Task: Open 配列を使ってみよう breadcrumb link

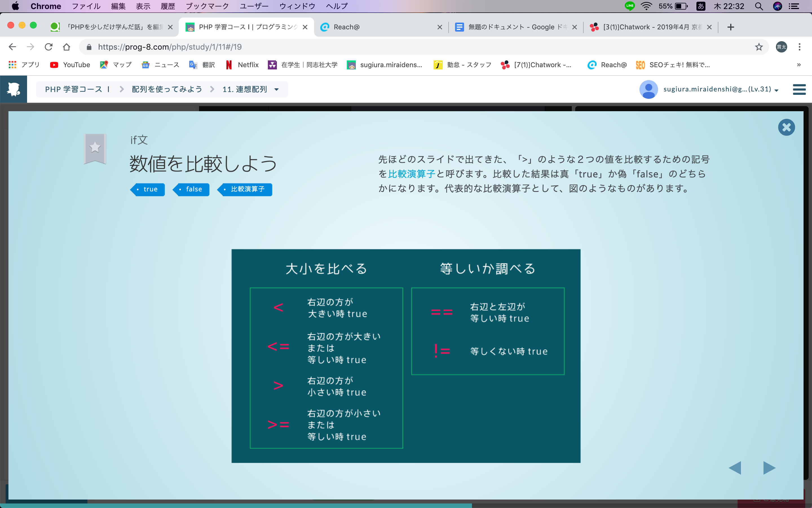Action: click(x=167, y=89)
